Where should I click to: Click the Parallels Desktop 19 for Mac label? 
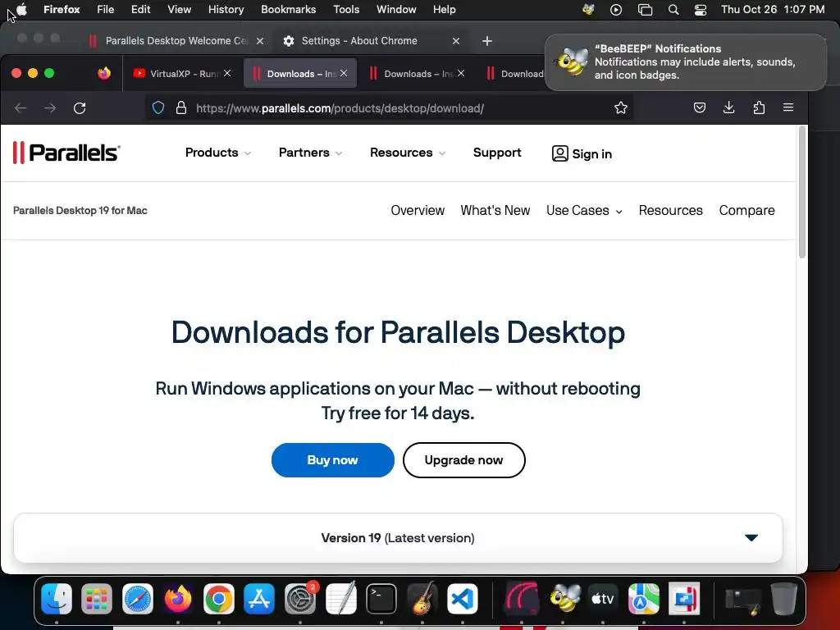[x=80, y=211]
